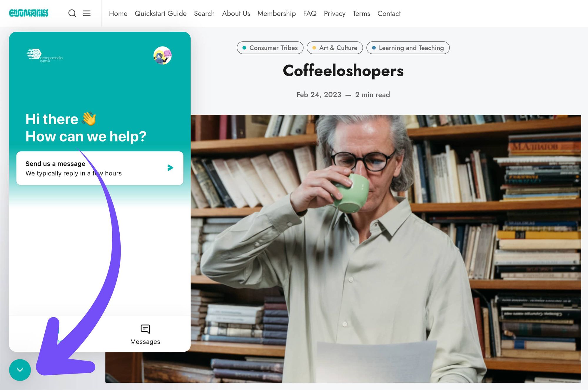Click the Send us a message card

pyautogui.click(x=100, y=168)
